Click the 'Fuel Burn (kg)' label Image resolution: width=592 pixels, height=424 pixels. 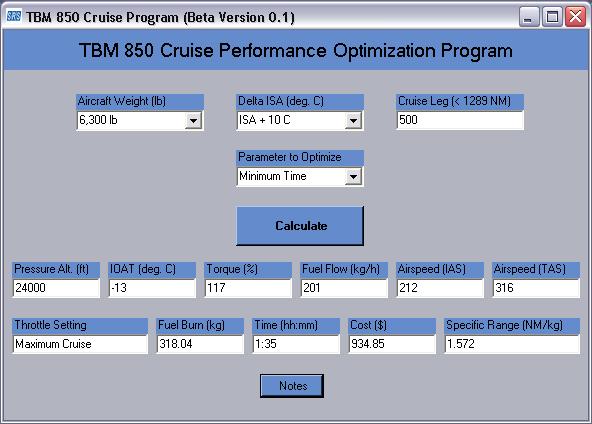pos(191,325)
